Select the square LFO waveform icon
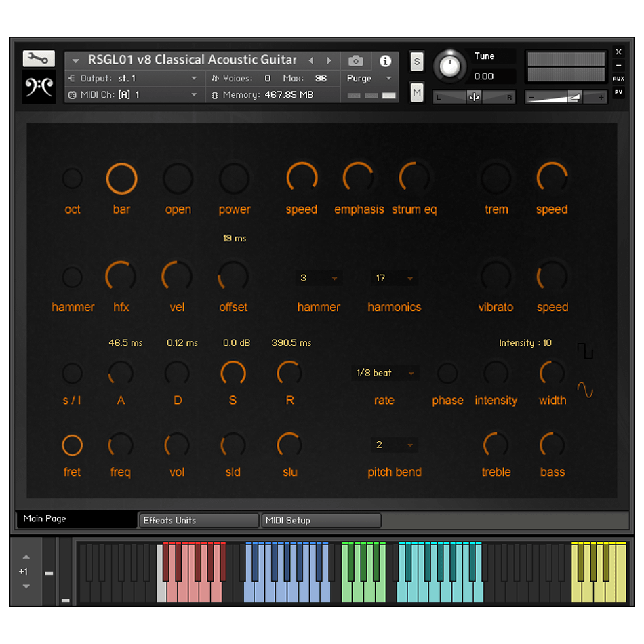The image size is (644, 644). [x=585, y=350]
